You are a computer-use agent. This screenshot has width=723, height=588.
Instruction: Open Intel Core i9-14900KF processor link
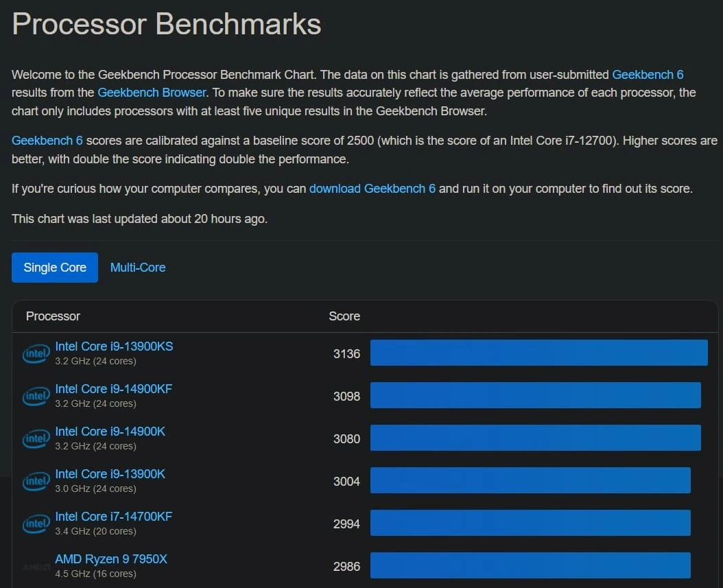tap(113, 389)
